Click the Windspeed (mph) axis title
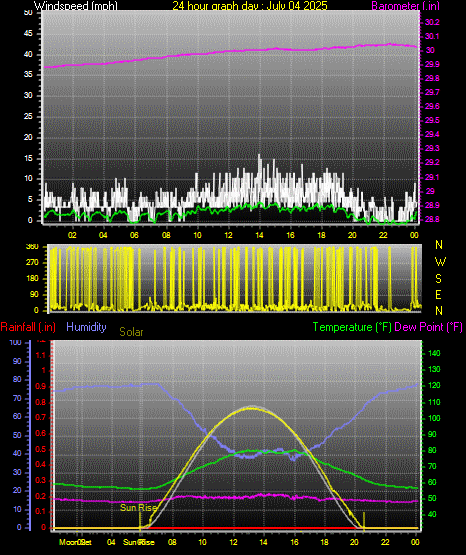The width and height of the screenshot is (466, 555). (x=76, y=5)
